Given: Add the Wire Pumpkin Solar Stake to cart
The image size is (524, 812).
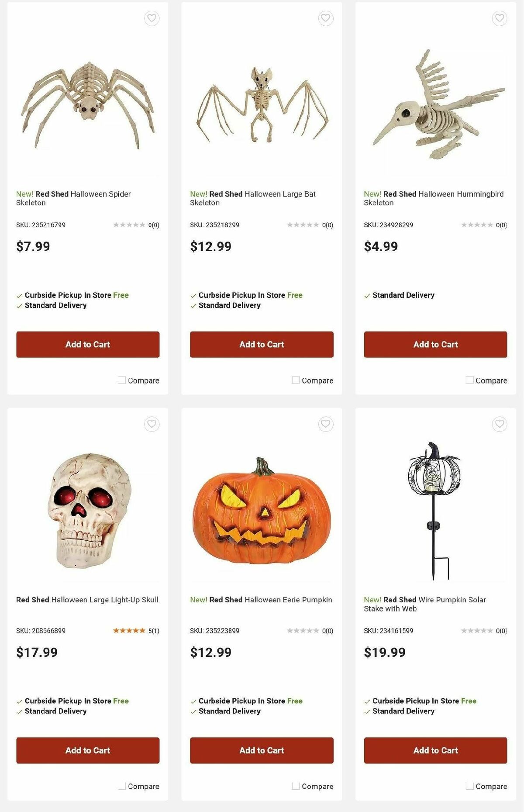Looking at the screenshot, I should coord(434,750).
